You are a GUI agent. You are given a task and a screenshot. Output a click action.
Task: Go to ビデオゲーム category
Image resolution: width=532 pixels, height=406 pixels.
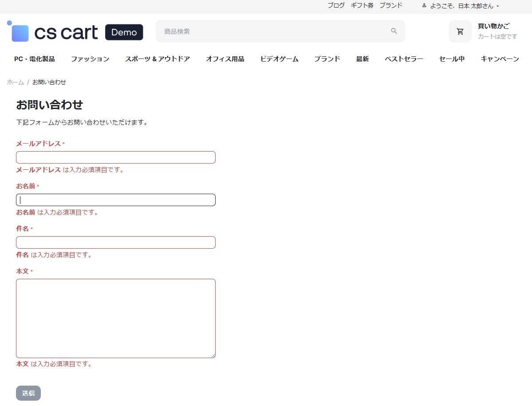coord(279,59)
